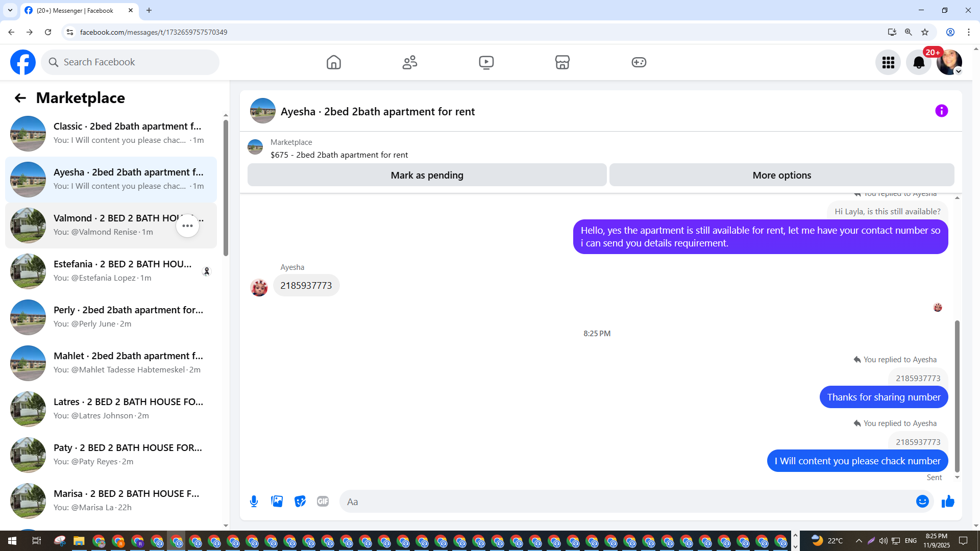Viewport: 980px width, 551px height.
Task: Open clock and date 8:25 PM
Action: click(937, 541)
